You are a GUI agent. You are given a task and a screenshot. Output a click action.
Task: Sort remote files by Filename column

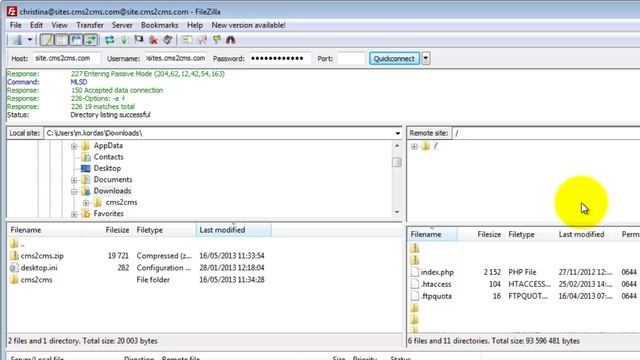(432, 235)
